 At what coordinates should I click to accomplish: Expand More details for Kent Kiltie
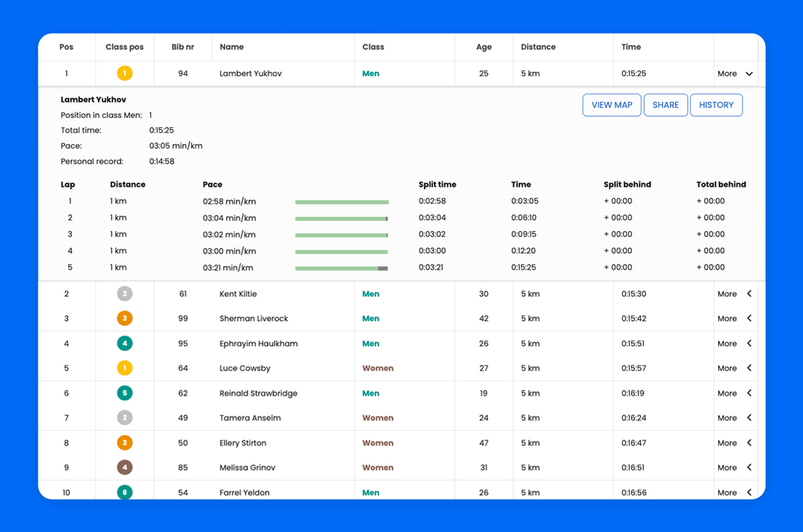tap(735, 294)
